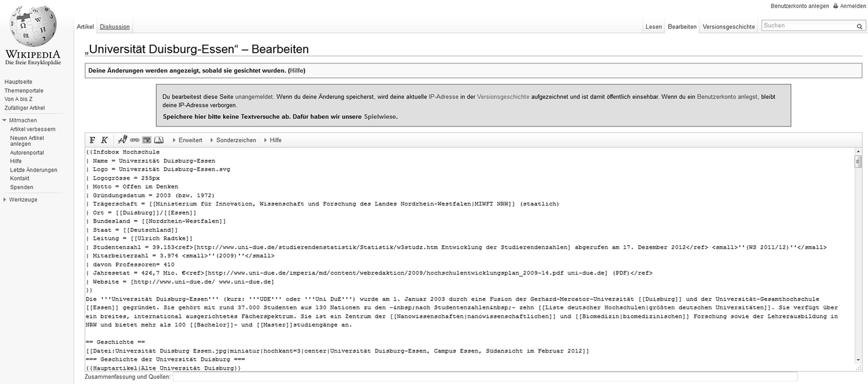Screen dimensions: 868x384
Task: Click the editor's vertical scrollbar thumb
Action: [858, 162]
